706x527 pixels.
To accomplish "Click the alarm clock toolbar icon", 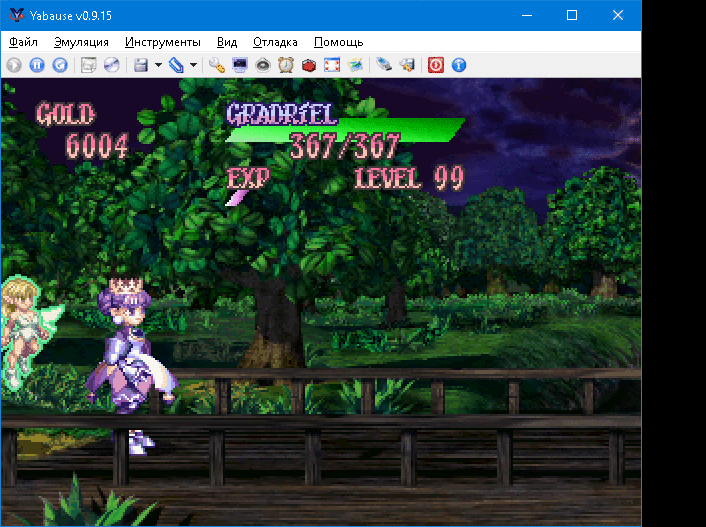I will 286,65.
